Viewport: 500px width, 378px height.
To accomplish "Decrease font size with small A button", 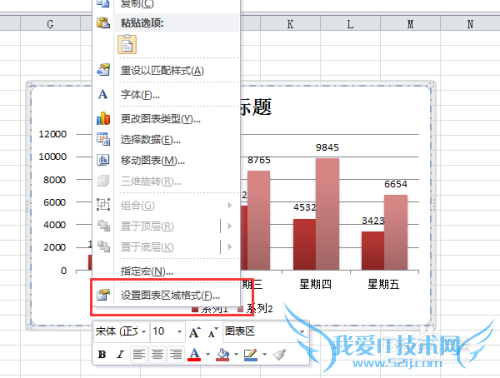I will tap(213, 332).
